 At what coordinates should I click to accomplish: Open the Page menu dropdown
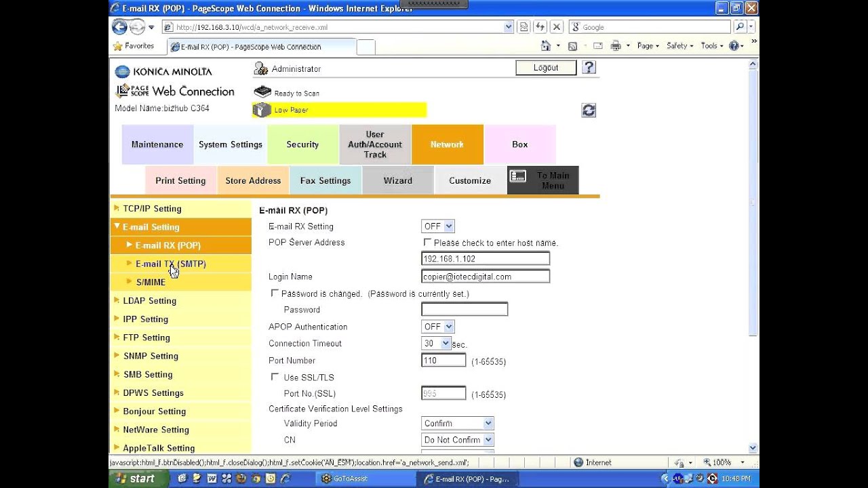tap(648, 46)
